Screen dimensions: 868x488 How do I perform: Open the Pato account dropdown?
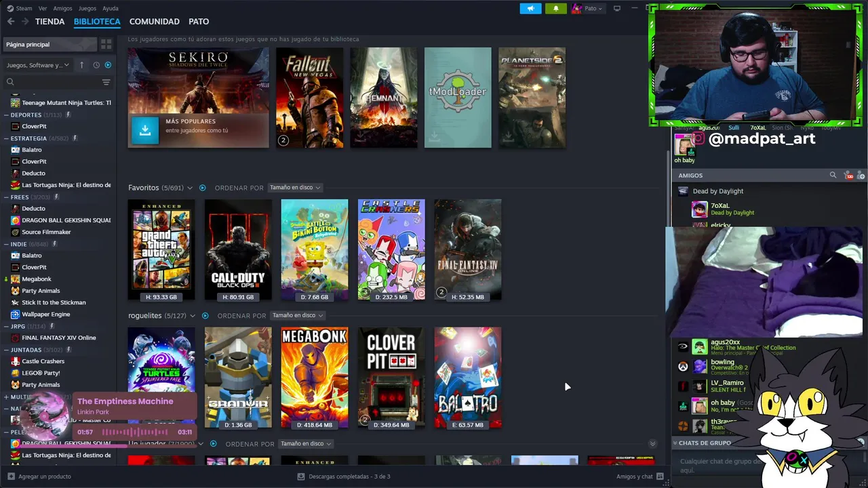pos(587,8)
